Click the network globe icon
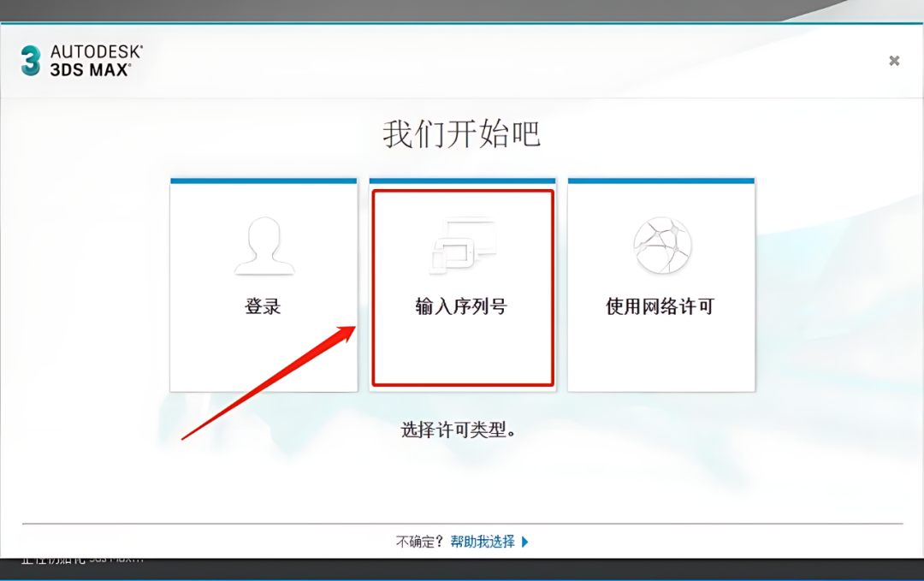This screenshot has height=581, width=924. tap(661, 246)
